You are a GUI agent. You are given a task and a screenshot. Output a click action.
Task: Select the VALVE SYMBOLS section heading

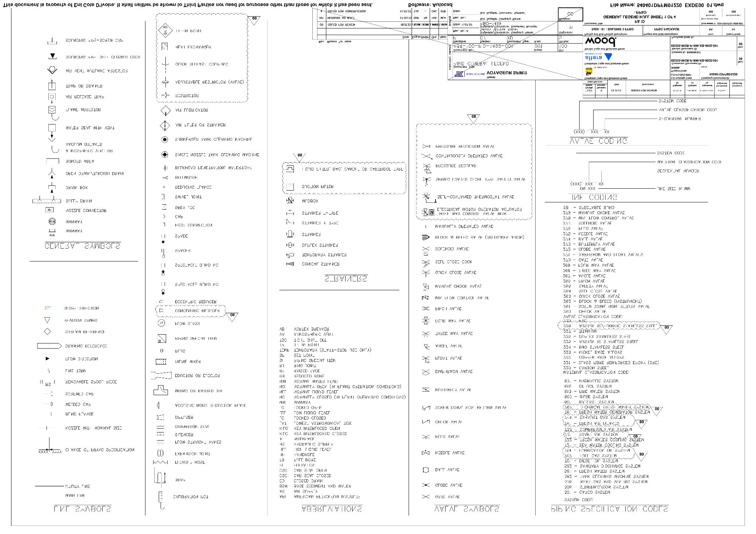(x=467, y=509)
